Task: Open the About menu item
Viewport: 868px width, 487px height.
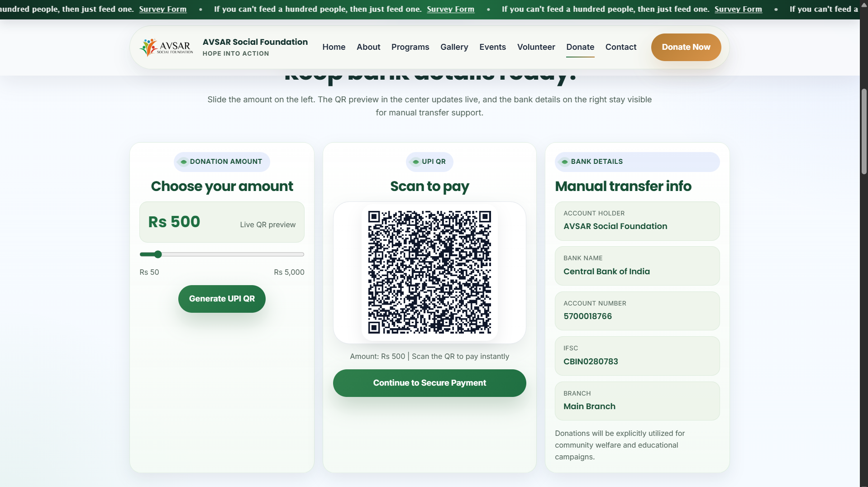Action: click(368, 47)
